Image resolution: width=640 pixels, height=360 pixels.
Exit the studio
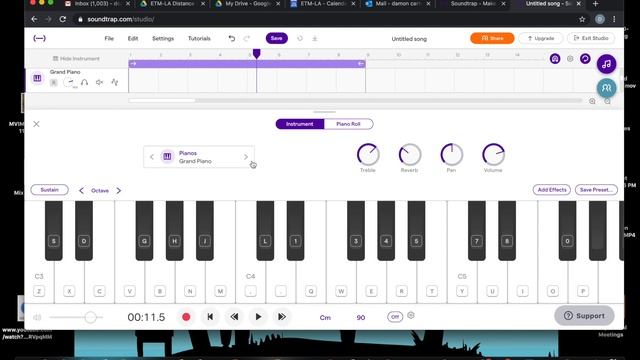tap(591, 38)
